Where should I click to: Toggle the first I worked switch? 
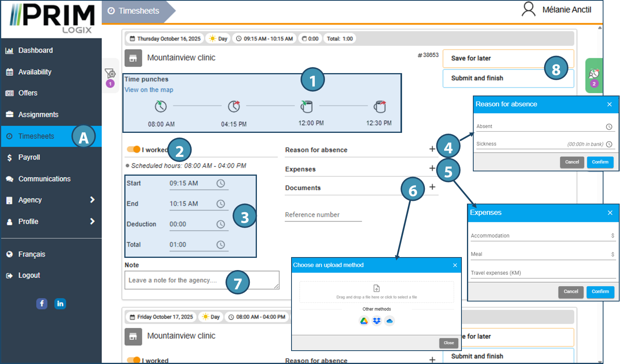[134, 149]
